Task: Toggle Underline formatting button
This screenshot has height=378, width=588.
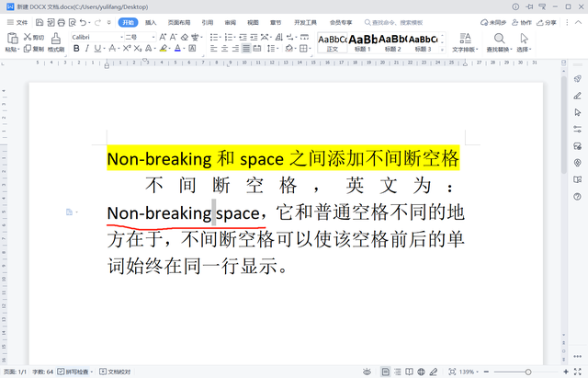Action: click(x=97, y=49)
